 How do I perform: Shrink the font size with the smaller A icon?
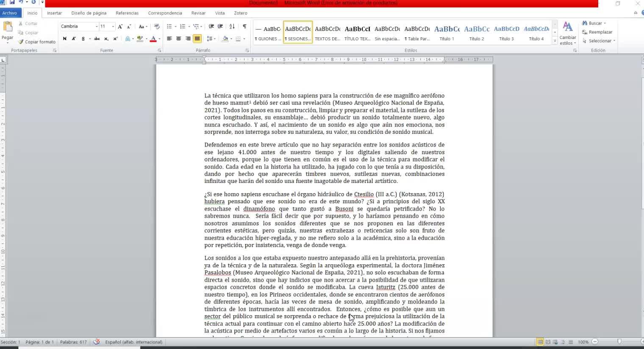(129, 27)
